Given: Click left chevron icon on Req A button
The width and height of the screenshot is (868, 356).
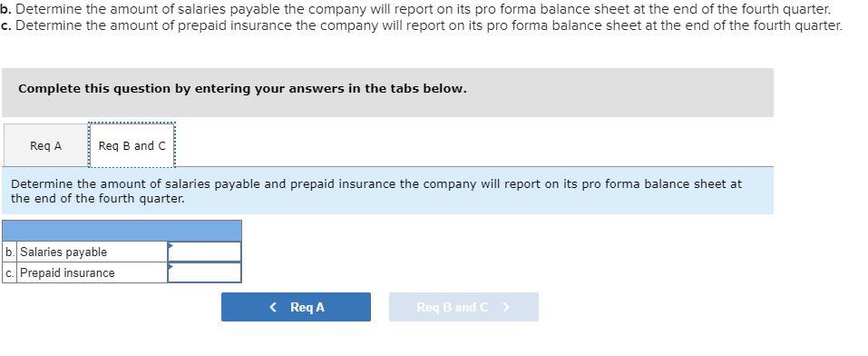Looking at the screenshot, I should point(273,307).
